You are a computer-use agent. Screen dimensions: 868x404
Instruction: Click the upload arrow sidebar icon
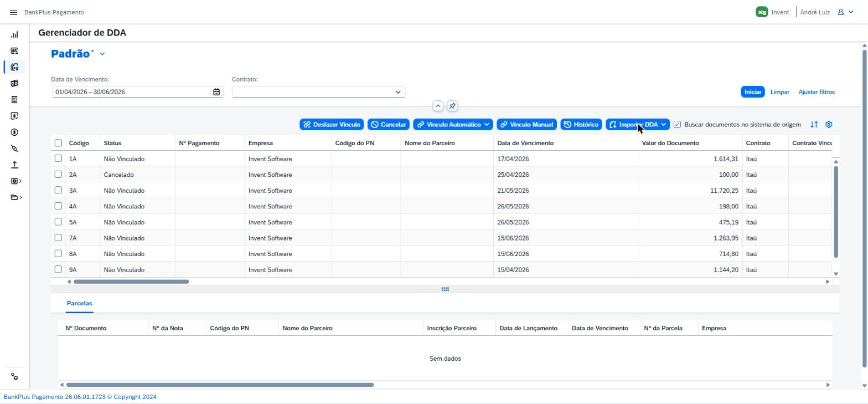(x=14, y=165)
